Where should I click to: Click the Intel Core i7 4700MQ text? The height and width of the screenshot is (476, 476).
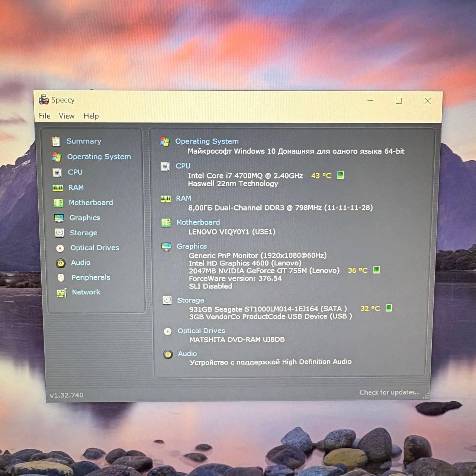pos(245,176)
